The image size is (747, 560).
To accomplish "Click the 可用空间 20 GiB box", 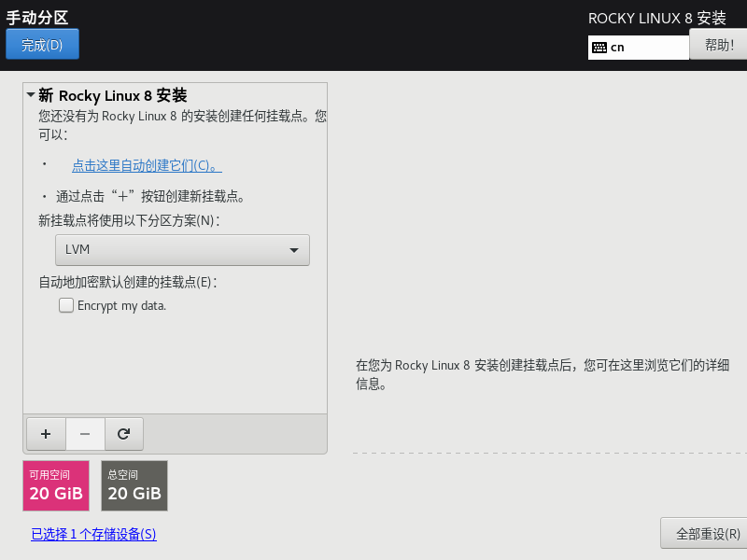I will pyautogui.click(x=56, y=485).
